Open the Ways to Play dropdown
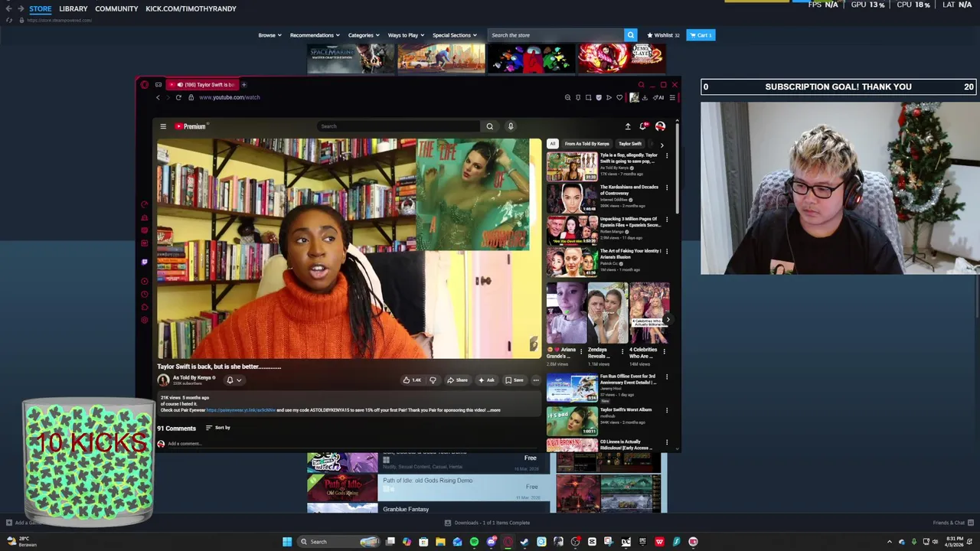This screenshot has height=551, width=980. pos(406,35)
